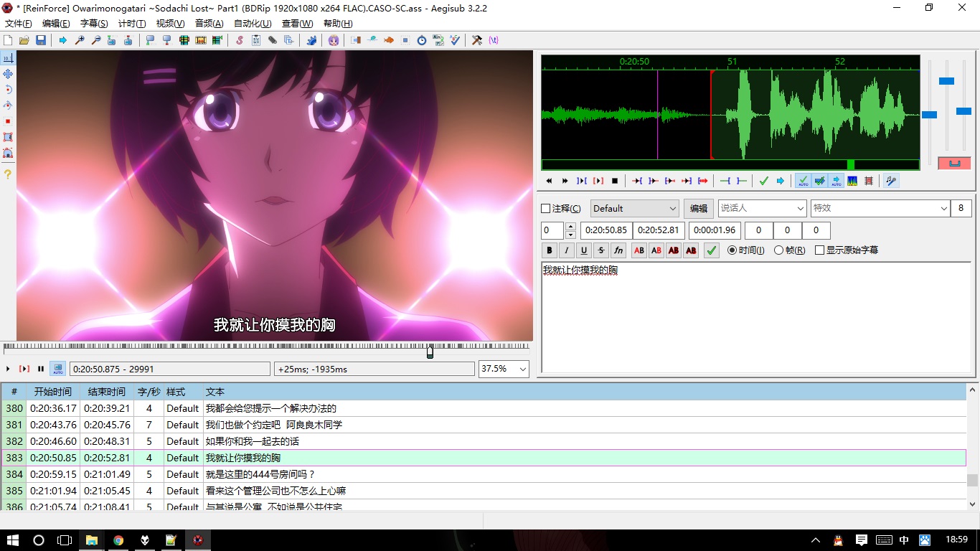Image resolution: width=980 pixels, height=551 pixels.
Task: Click the Italic formatting button
Action: pyautogui.click(x=567, y=250)
